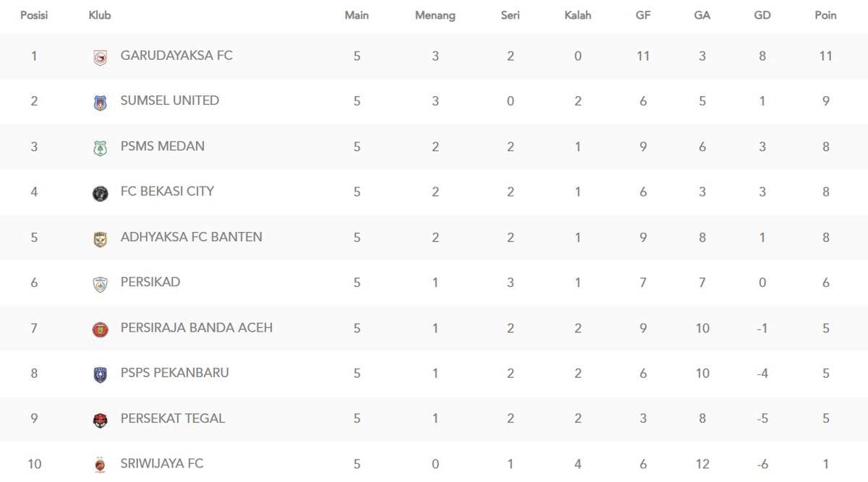Viewport: 868px width, 482px height.
Task: Click the Persekat Tegal club logo
Action: point(101,420)
